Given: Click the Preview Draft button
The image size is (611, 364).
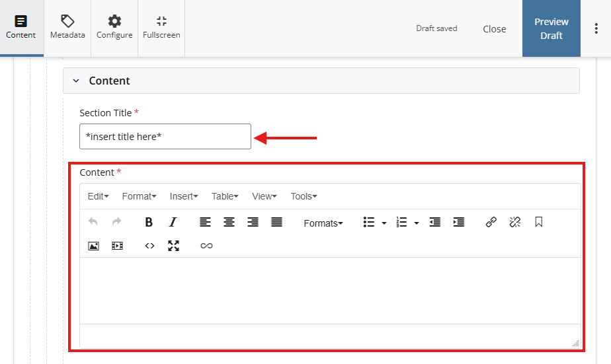Looking at the screenshot, I should pos(551,28).
